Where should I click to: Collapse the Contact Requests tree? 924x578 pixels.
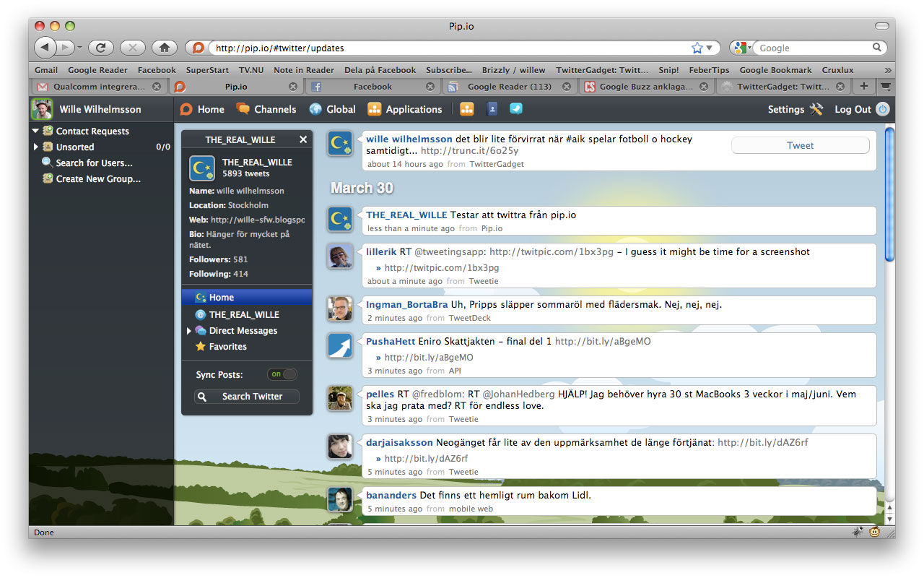35,131
